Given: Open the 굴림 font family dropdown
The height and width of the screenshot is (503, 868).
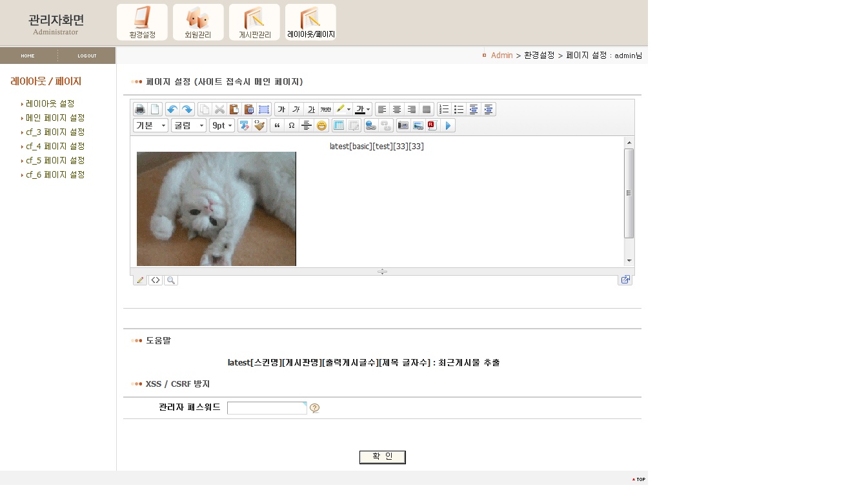Looking at the screenshot, I should click(x=188, y=126).
